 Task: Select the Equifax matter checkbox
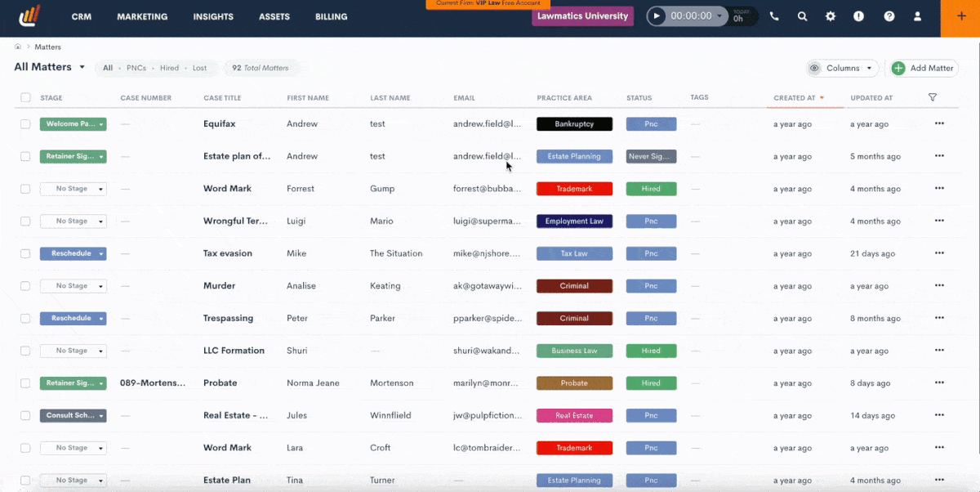coord(25,124)
